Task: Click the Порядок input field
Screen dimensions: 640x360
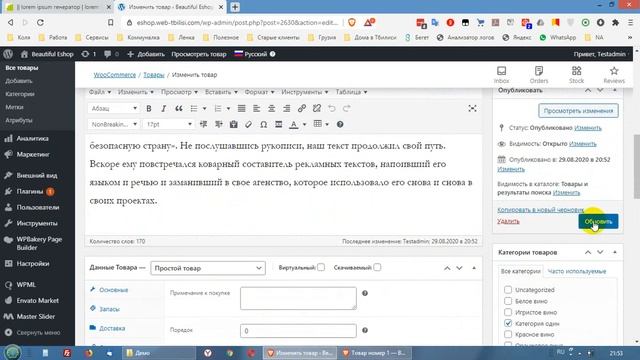Action: pyautogui.click(x=298, y=331)
